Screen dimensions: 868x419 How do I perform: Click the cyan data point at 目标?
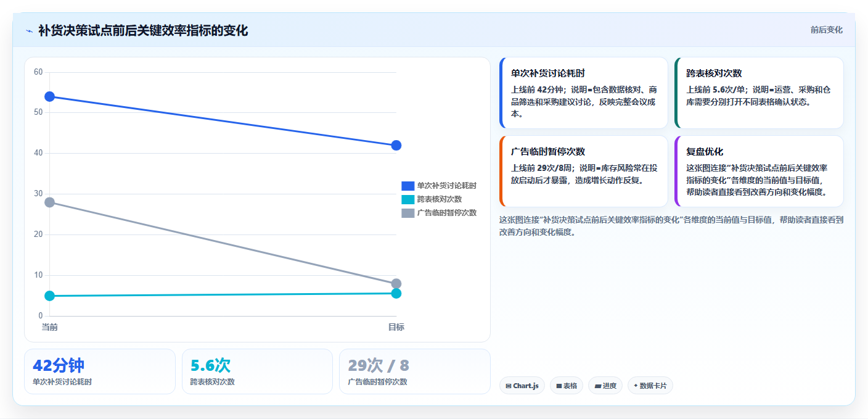(396, 293)
